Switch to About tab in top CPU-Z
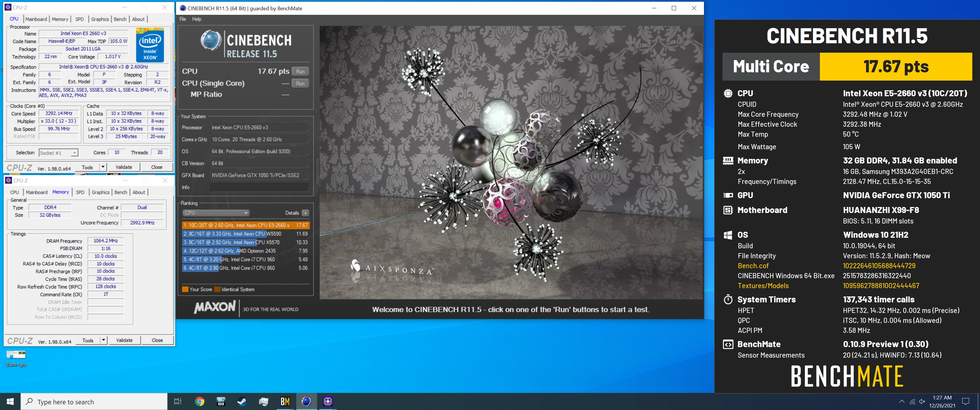The image size is (980, 410). [x=138, y=19]
